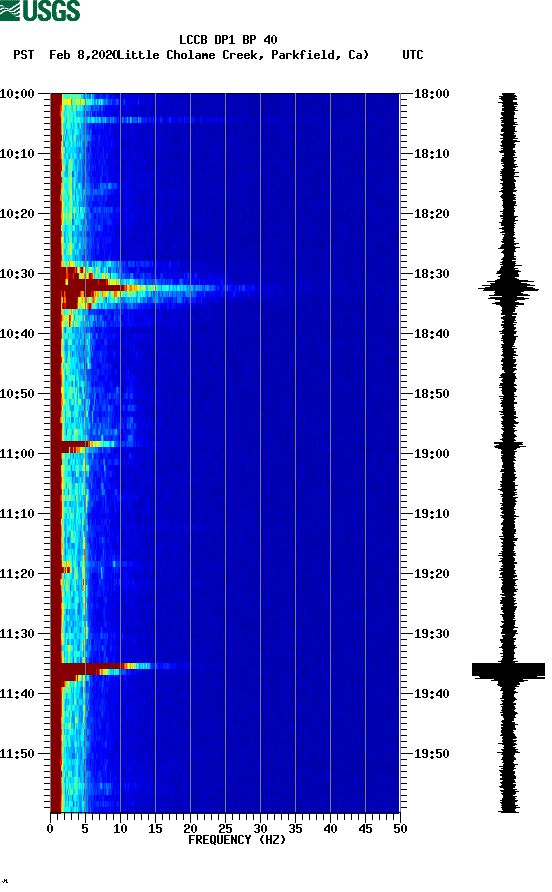
Task: Click the large waveform spike near 19:36
Action: click(x=508, y=670)
